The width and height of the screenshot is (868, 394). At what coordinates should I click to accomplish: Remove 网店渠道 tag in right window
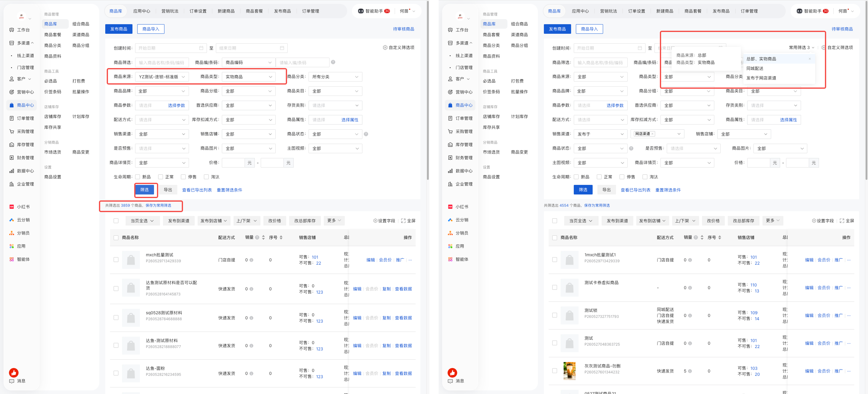click(x=652, y=134)
